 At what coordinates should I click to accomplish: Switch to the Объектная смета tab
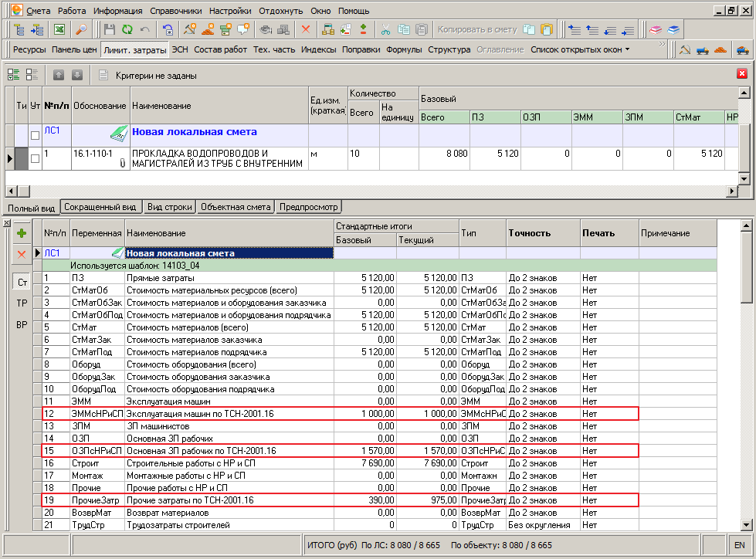236,207
